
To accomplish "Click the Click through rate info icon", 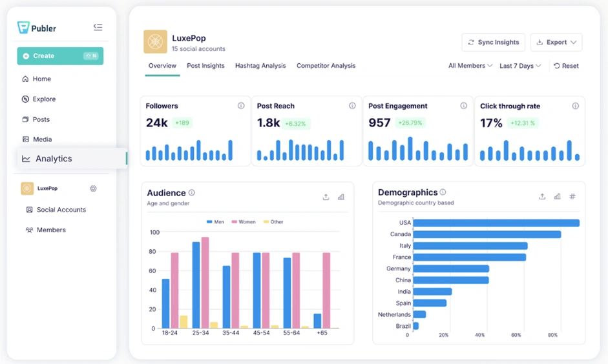I will tap(575, 106).
